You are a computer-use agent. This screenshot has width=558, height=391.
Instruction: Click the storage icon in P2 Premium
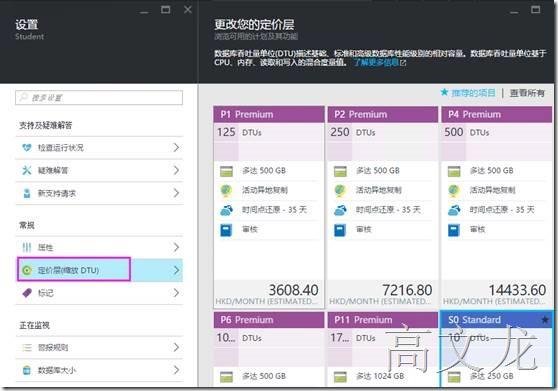click(x=340, y=171)
